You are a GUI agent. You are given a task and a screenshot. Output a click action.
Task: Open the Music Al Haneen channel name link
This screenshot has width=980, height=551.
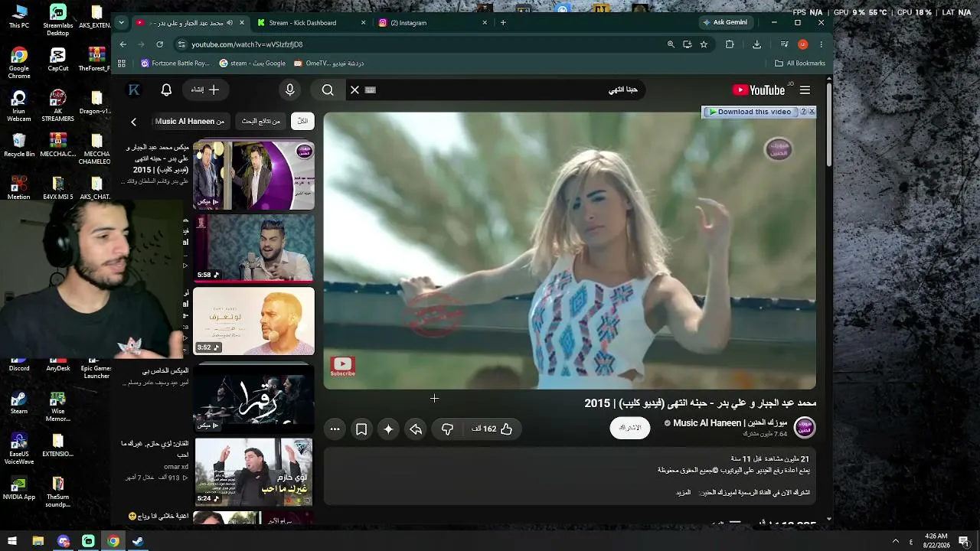pyautogui.click(x=730, y=423)
